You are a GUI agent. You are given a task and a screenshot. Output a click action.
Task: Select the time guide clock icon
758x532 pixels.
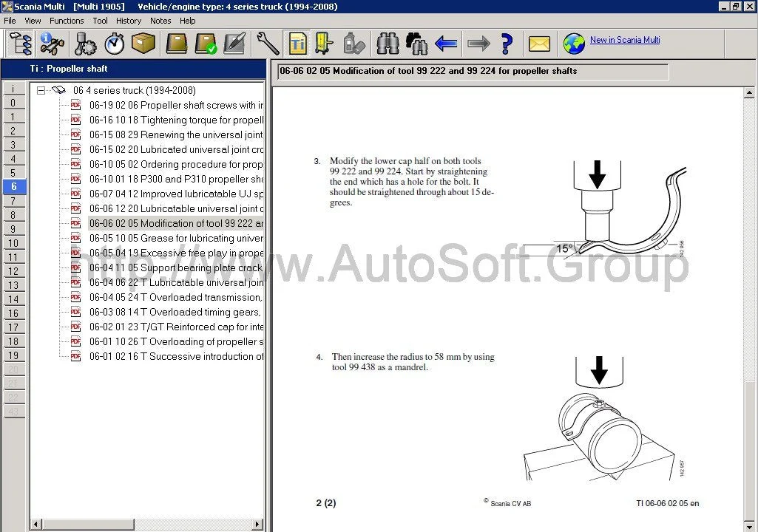[x=112, y=43]
